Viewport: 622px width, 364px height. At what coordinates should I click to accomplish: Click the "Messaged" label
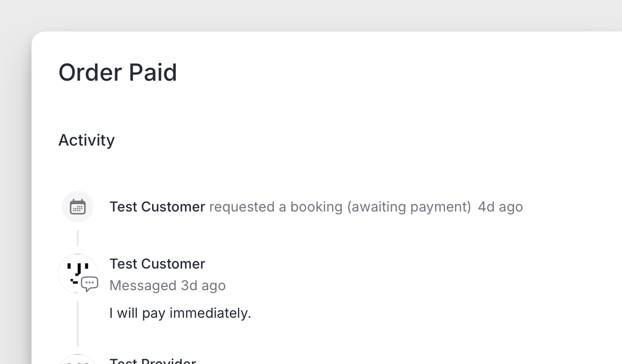click(x=143, y=285)
